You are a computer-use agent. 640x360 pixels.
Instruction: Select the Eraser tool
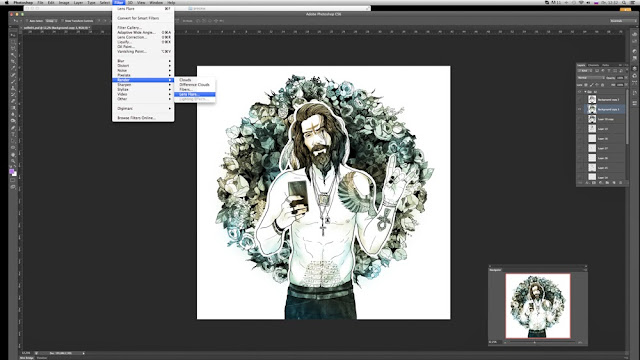click(x=13, y=101)
